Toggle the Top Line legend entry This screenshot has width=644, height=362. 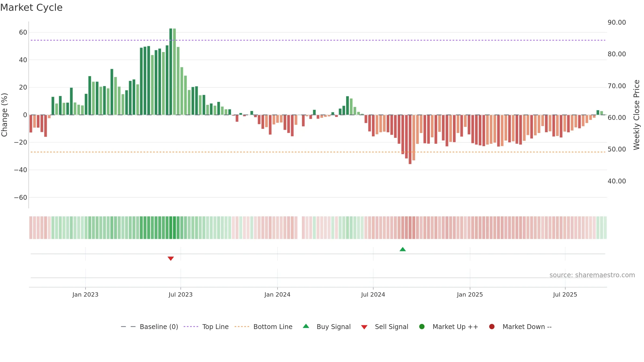(x=206, y=327)
